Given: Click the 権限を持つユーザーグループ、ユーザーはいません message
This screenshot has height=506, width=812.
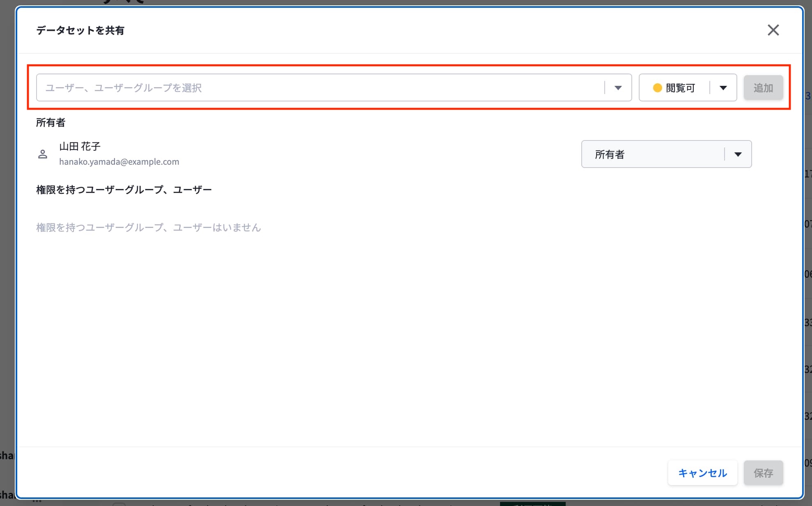Looking at the screenshot, I should click(x=149, y=228).
